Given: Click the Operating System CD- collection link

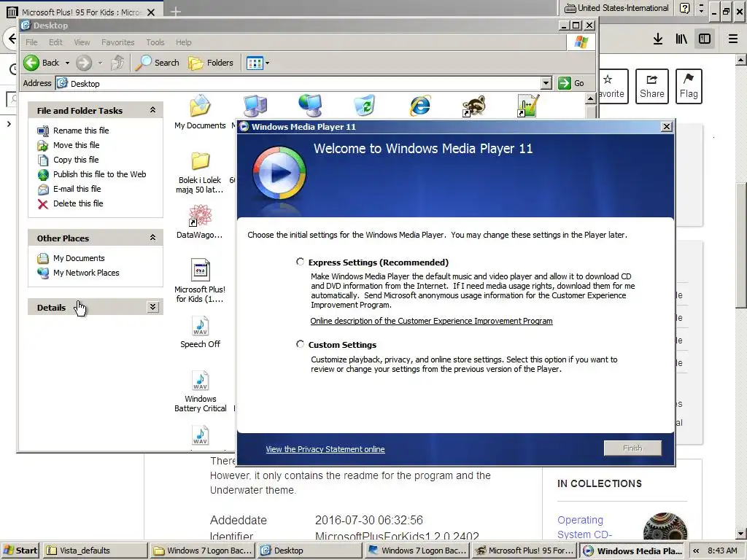Looking at the screenshot, I should [584, 526].
